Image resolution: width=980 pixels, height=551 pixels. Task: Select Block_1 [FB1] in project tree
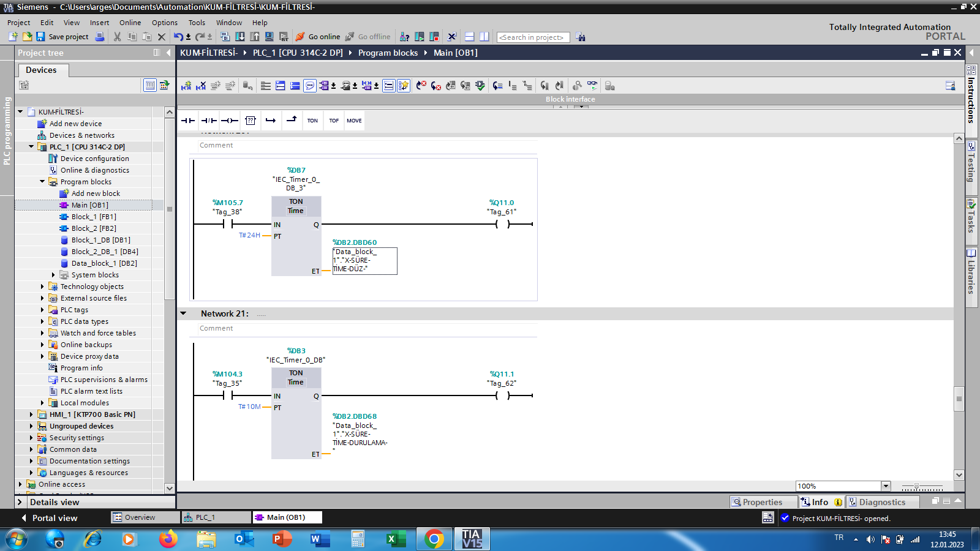94,217
